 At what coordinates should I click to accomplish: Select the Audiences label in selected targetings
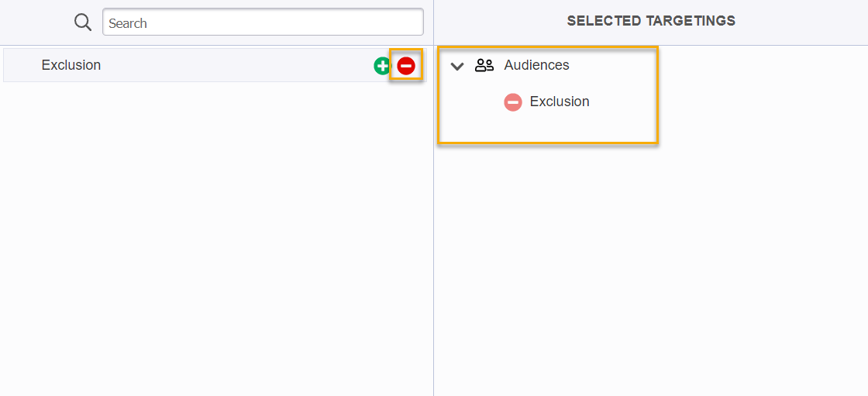pos(536,66)
